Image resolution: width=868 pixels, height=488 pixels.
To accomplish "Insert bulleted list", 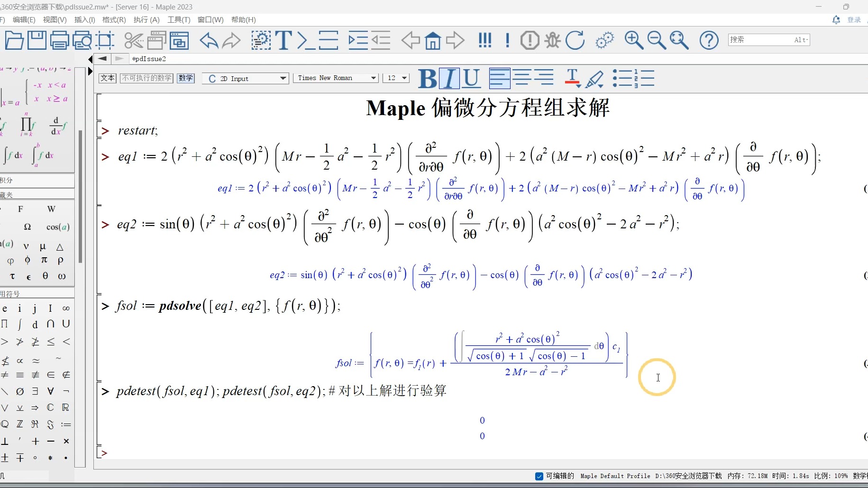I will tap(622, 78).
